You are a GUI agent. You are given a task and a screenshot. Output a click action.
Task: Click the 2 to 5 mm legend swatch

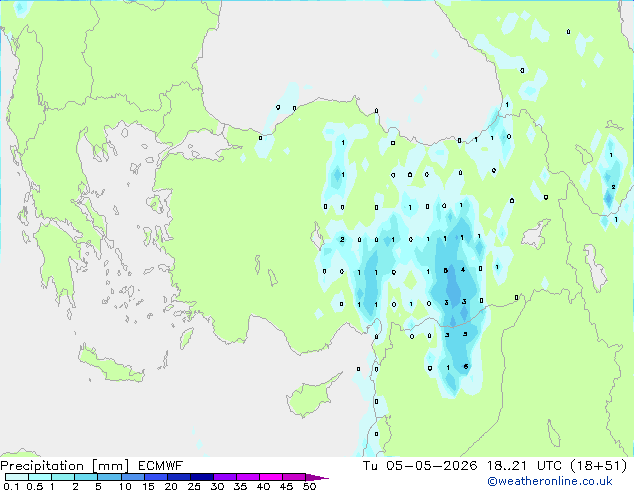click(86, 477)
